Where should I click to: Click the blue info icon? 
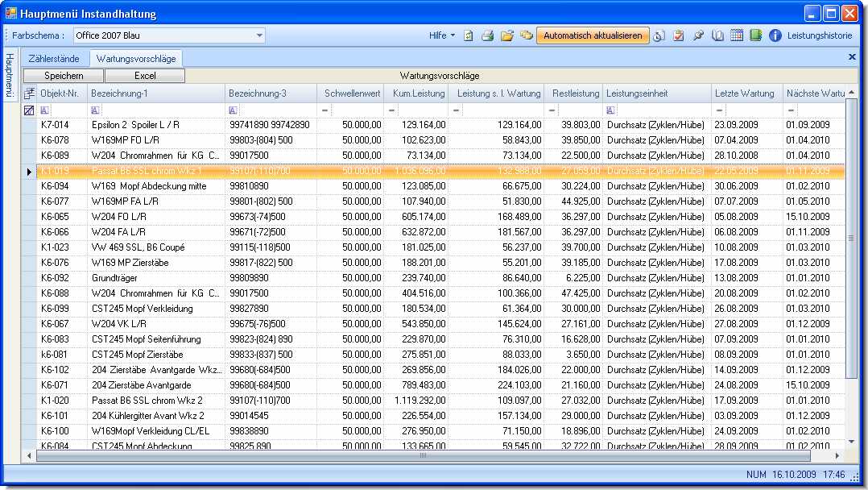pos(775,35)
